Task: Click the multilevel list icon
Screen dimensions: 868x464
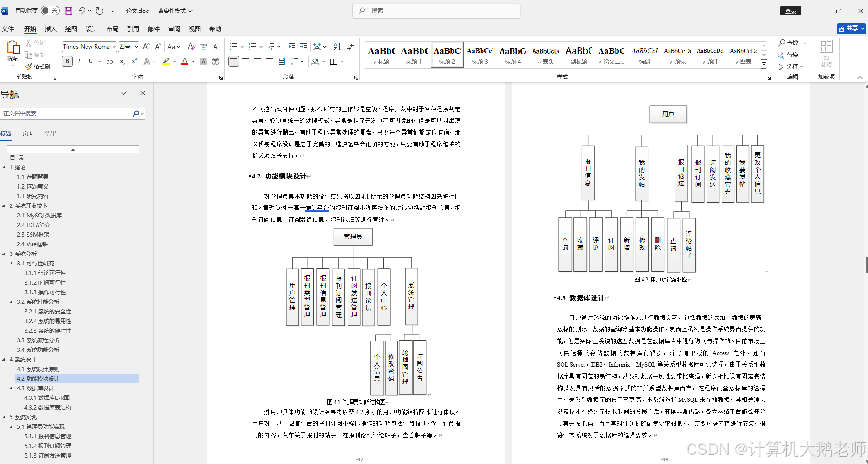Action: pos(271,46)
